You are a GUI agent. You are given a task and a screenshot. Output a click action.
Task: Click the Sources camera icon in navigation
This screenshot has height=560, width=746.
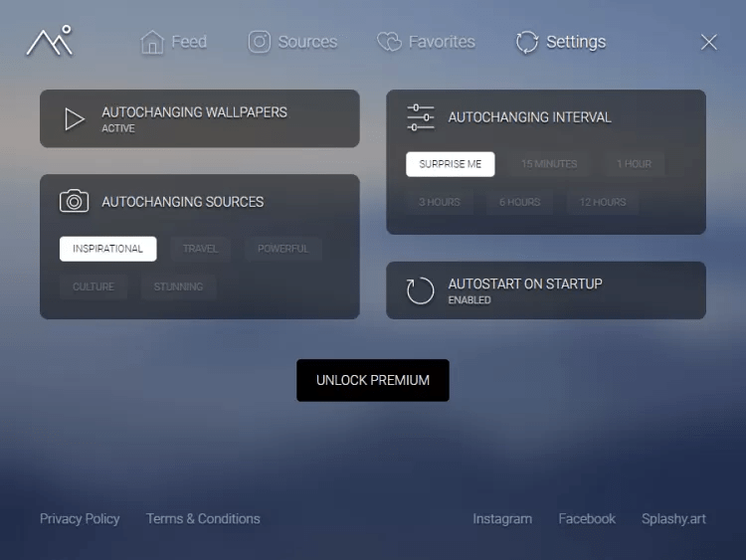point(260,42)
